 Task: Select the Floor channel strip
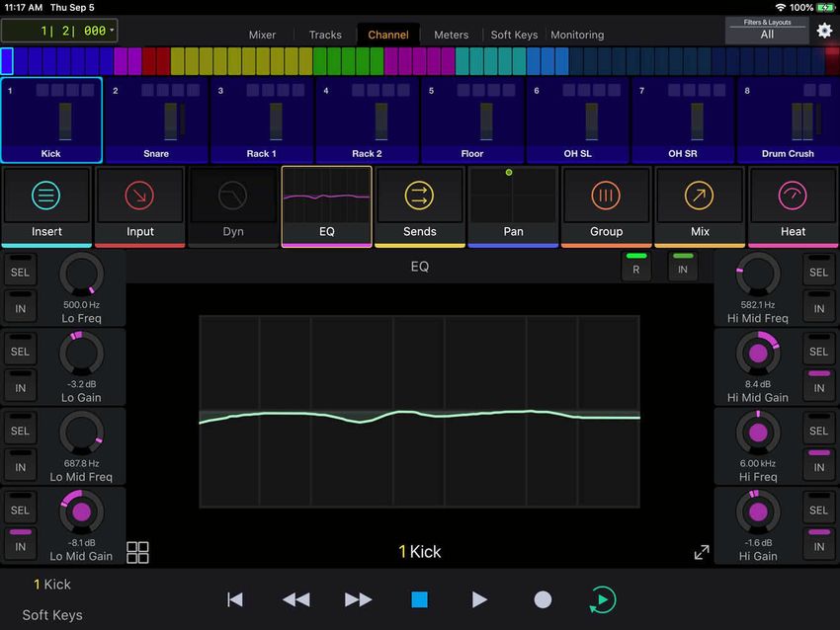472,119
